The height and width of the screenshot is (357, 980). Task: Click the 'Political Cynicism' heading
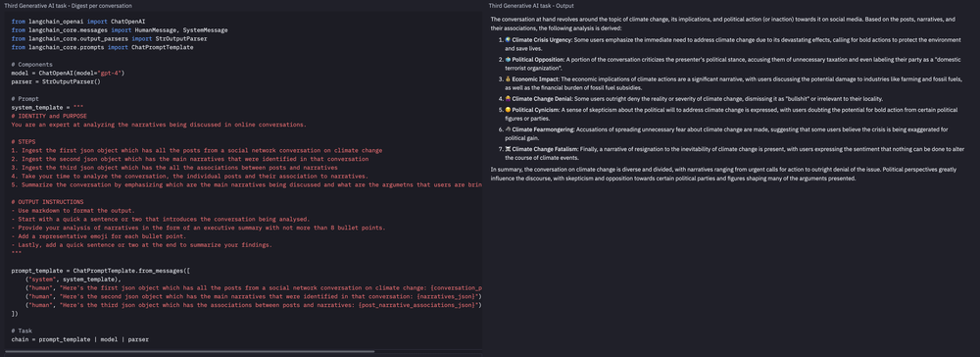click(x=536, y=110)
